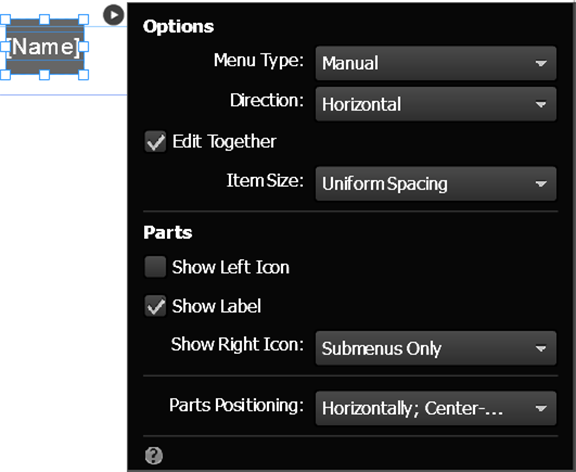The width and height of the screenshot is (576, 472).
Task: Click the bottom-left selection handle of the widget
Action: click(x=5, y=75)
